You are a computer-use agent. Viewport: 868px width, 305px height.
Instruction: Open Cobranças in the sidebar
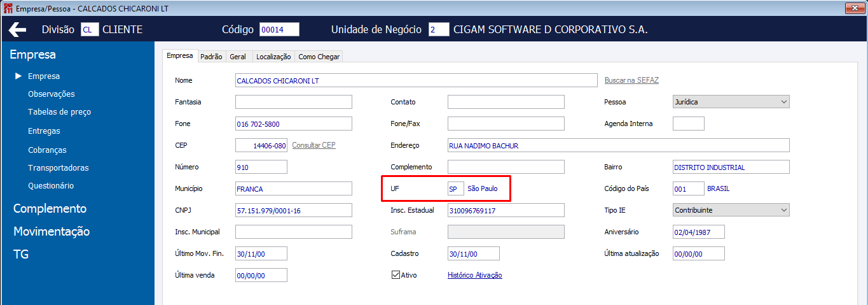47,150
